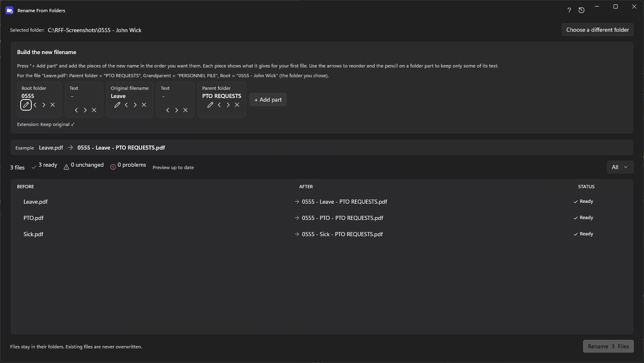Click the selected folder path text

tap(95, 30)
